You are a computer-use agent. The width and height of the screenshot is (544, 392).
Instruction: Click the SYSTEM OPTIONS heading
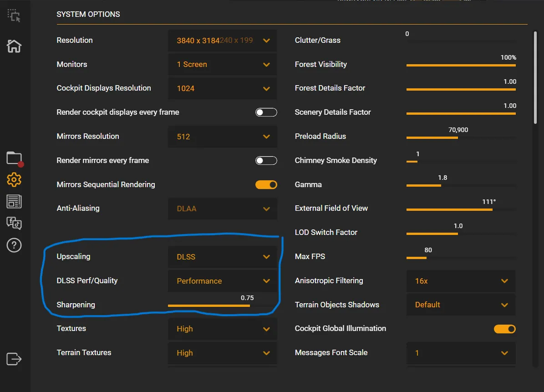coord(88,14)
